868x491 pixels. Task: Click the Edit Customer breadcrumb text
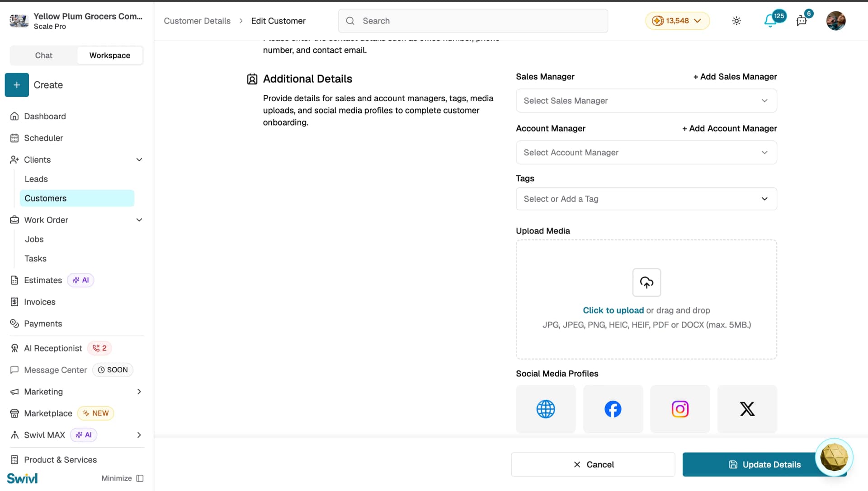click(278, 21)
